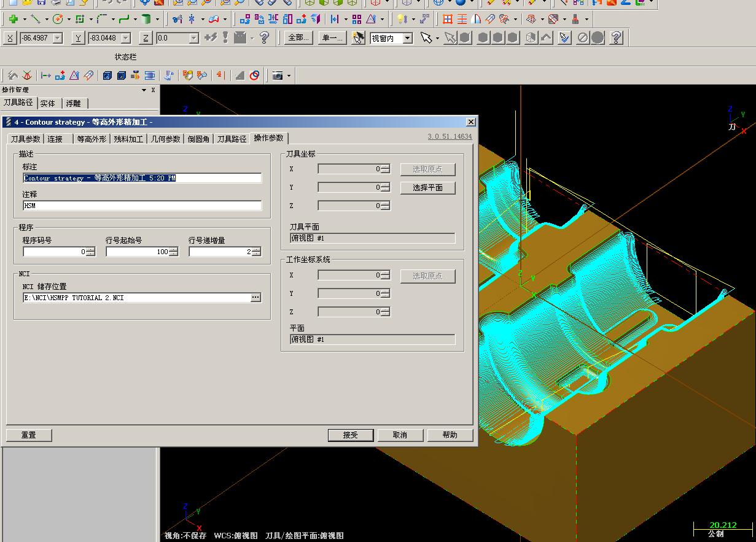Click the 注释 comment text field
The image size is (756, 542).
[x=142, y=206]
